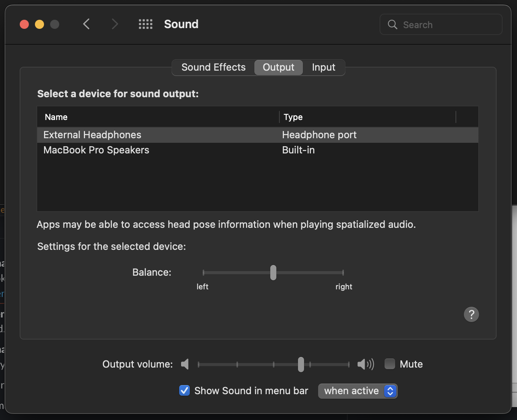Click the 'Headphone port' type cell
The image size is (517, 420).
(319, 135)
